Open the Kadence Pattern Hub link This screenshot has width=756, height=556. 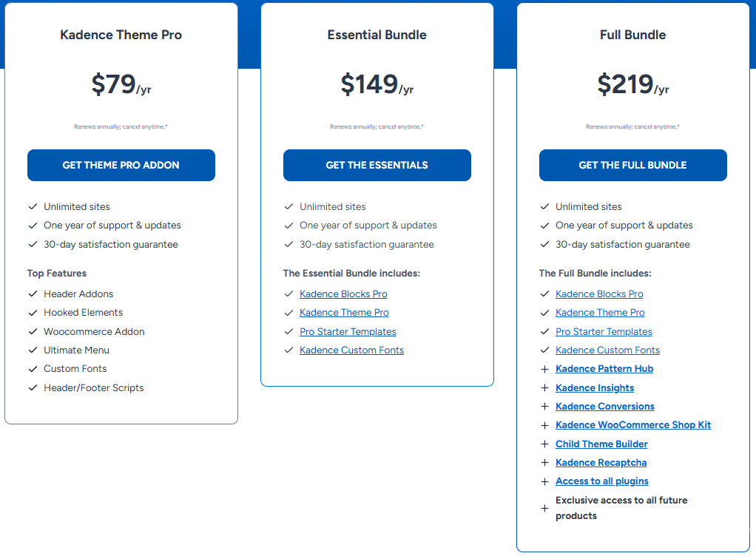click(x=604, y=368)
